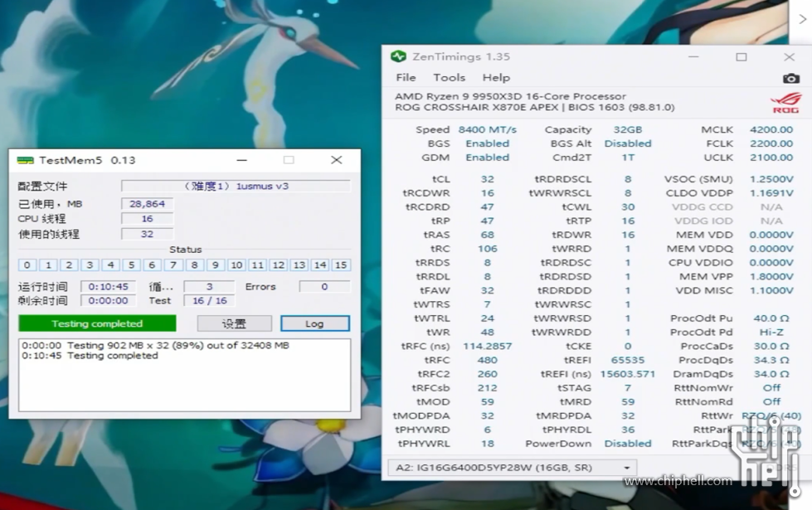
Task: Select thread status box 7
Action: point(173,265)
